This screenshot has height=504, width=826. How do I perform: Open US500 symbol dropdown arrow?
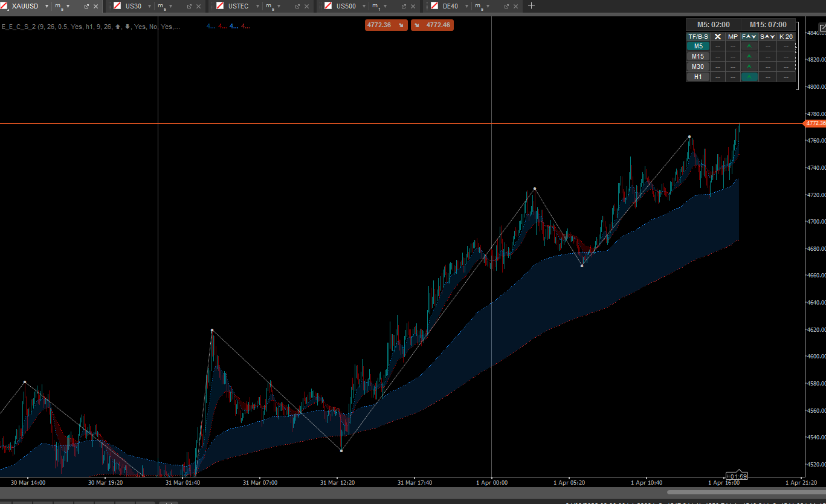(x=364, y=6)
